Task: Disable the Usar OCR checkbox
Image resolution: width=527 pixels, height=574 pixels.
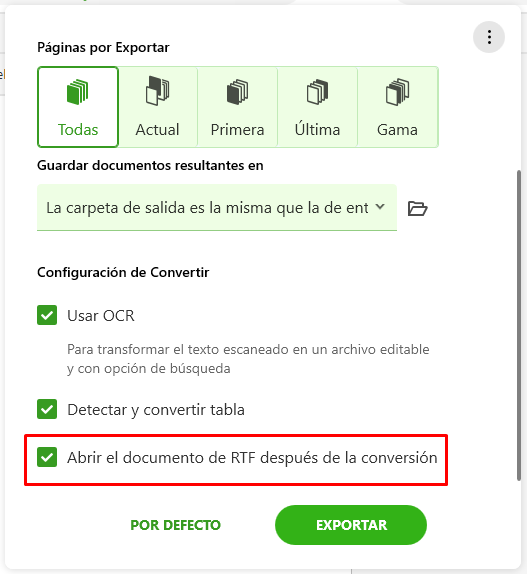Action: pyautogui.click(x=47, y=315)
